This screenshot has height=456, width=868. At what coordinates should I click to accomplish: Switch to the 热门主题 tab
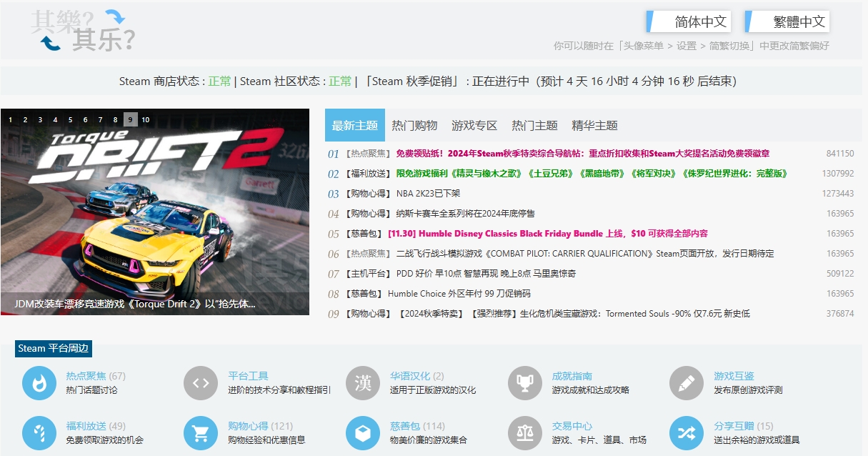coord(534,125)
